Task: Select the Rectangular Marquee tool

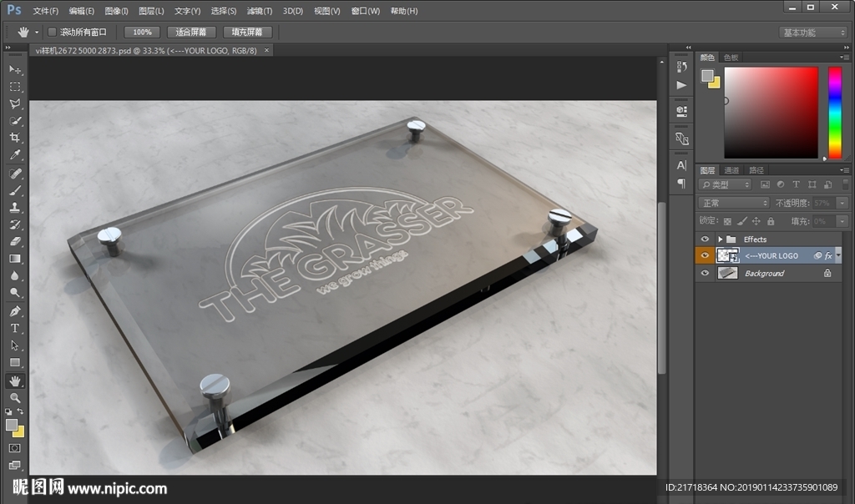Action: 15,87
